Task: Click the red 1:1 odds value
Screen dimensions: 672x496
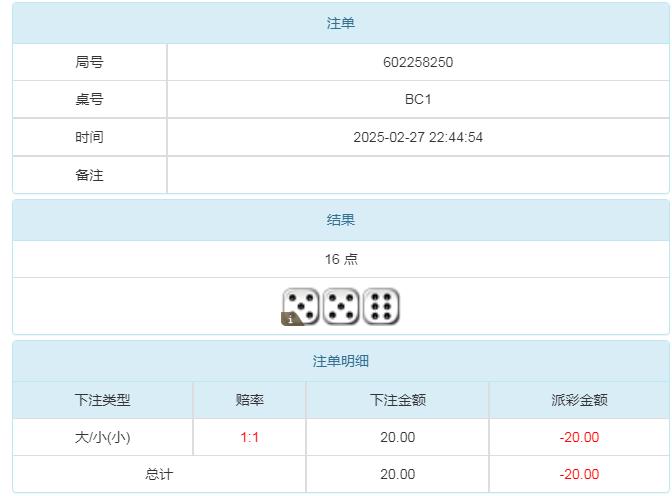Action: tap(250, 437)
